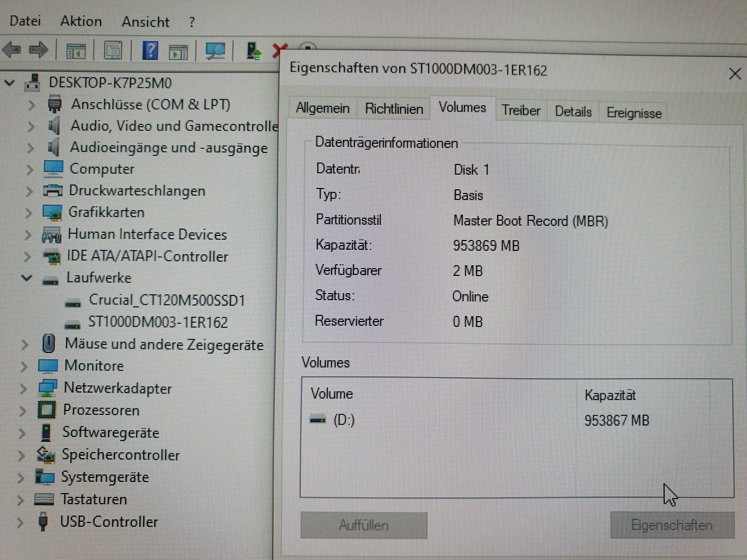This screenshot has height=560, width=747.
Task: Expand the Grafikkarten category
Action: 29,213
